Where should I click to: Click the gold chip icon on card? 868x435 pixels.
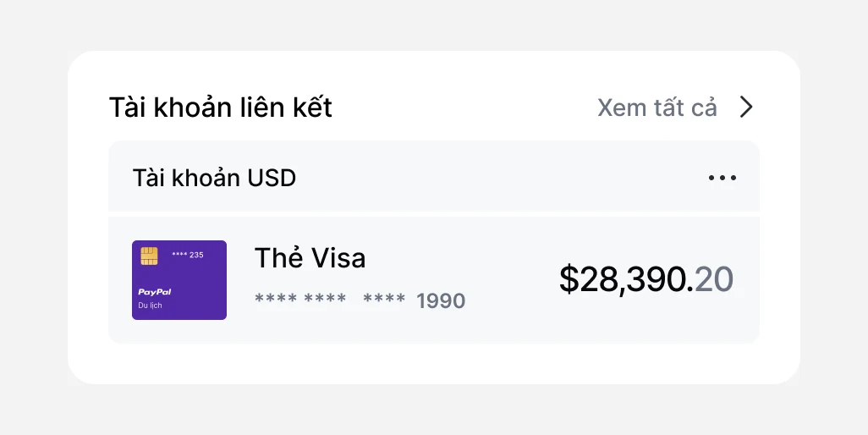coord(149,256)
